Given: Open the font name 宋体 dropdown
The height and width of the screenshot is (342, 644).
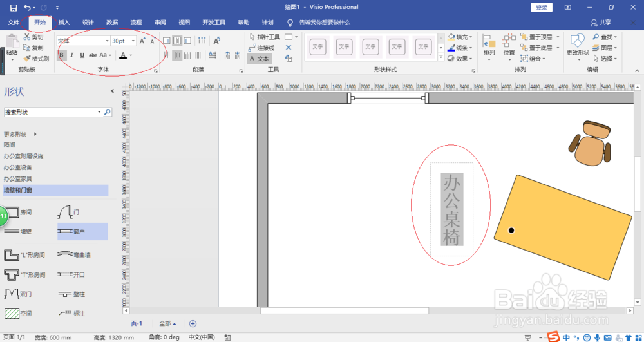Looking at the screenshot, I should pyautogui.click(x=107, y=41).
